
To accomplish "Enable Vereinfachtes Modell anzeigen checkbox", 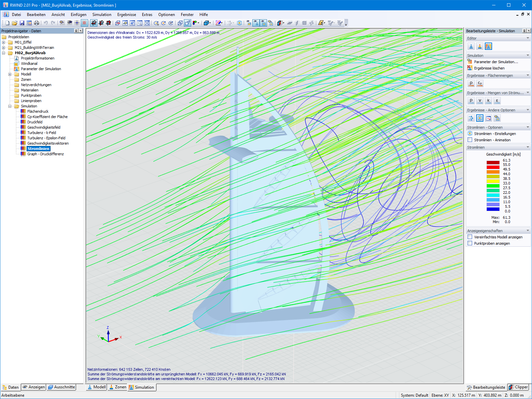I will click(470, 237).
